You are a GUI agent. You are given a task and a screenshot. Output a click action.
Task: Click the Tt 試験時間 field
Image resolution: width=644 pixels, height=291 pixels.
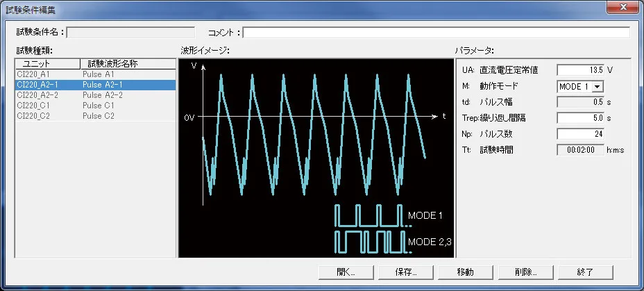tap(581, 150)
